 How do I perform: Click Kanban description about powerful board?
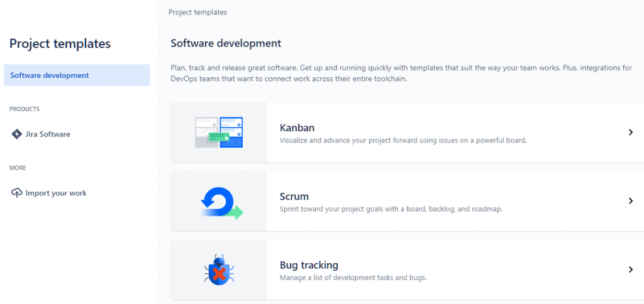pyautogui.click(x=403, y=140)
